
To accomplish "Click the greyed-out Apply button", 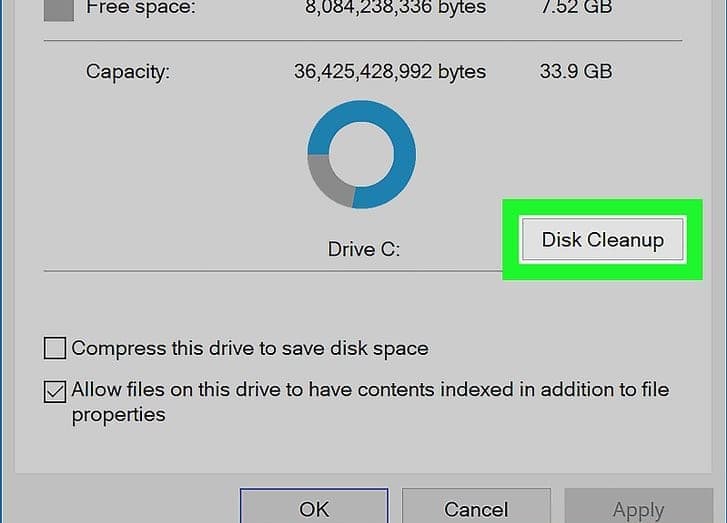I will click(x=638, y=509).
